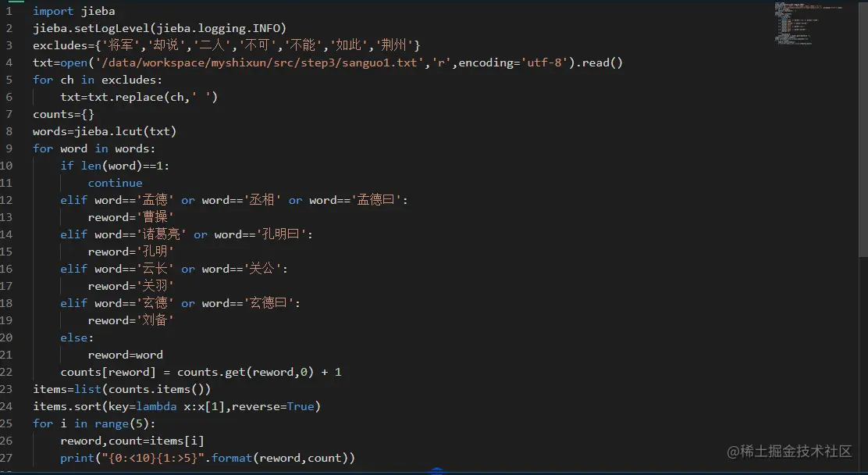Click the 'for ch in excludes:' line
This screenshot has height=475, width=868.
[98, 80]
